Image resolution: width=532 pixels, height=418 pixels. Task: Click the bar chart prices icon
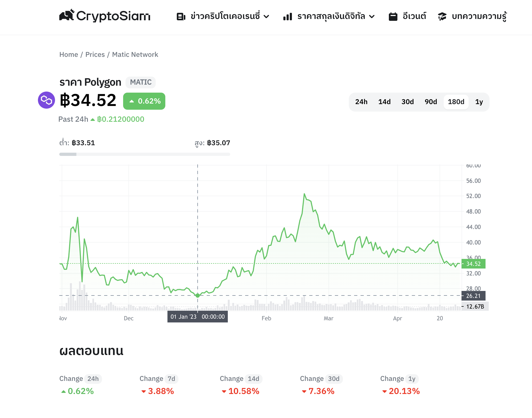288,17
